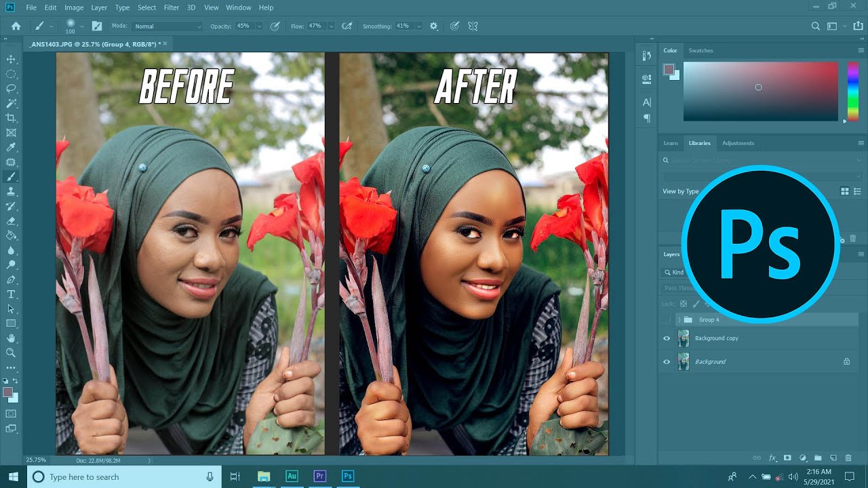The height and width of the screenshot is (488, 868).
Task: Open the Filter menu
Action: 172,7
